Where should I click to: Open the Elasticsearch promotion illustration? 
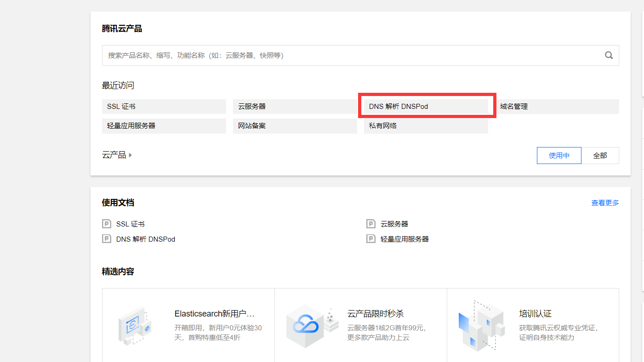pos(135,326)
